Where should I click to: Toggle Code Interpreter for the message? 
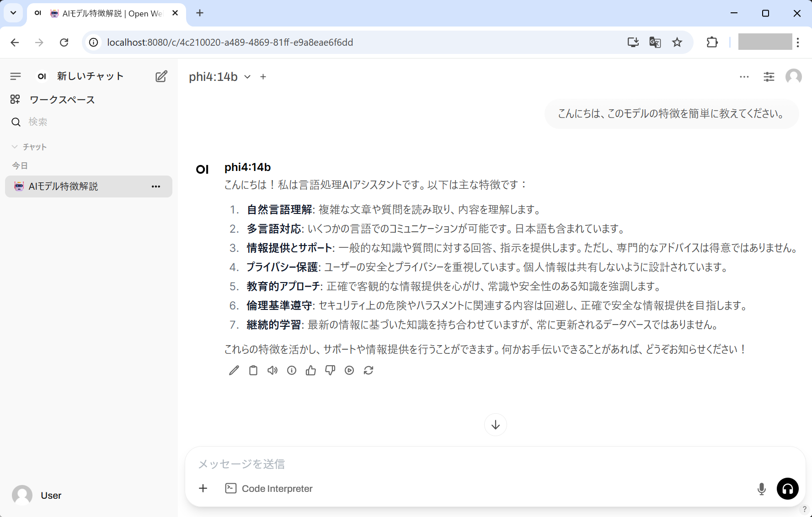point(269,488)
